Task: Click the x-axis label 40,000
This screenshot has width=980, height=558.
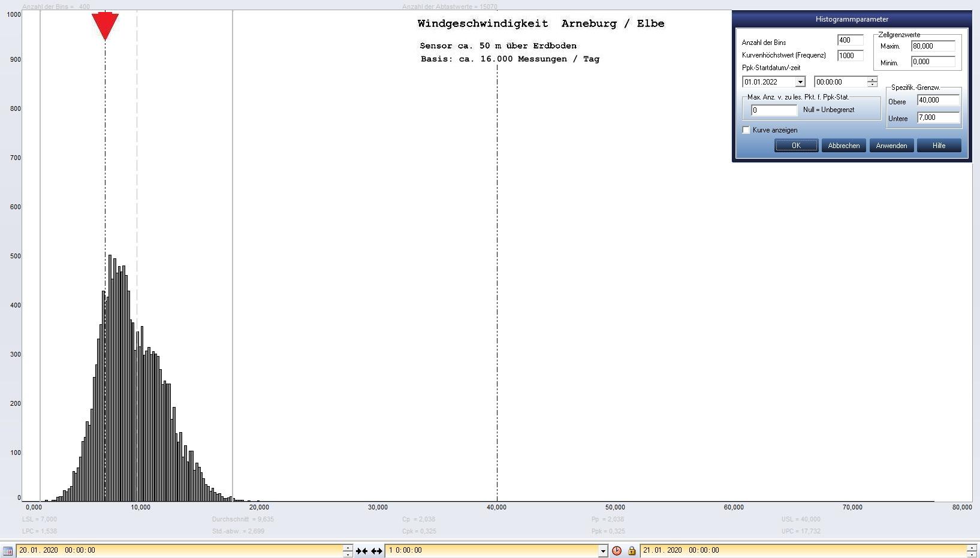Action: (497, 508)
